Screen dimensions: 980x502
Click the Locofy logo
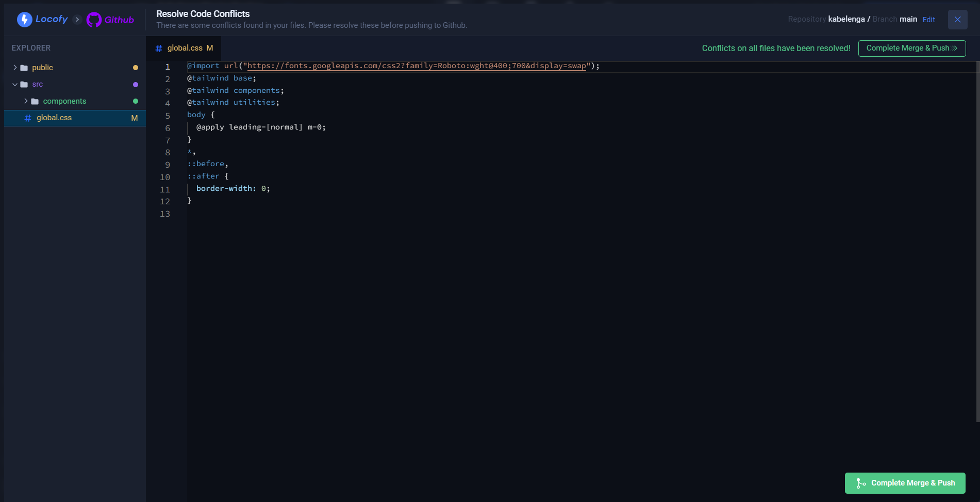(x=24, y=19)
